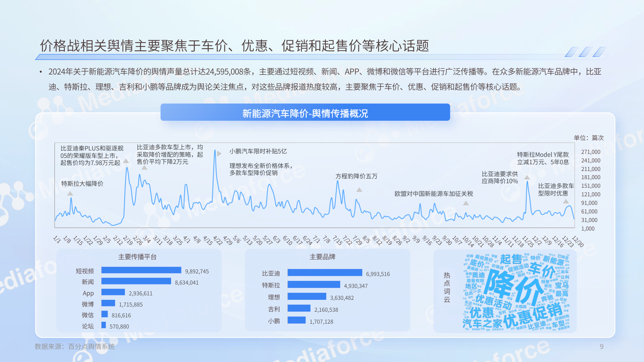Click the value 816,616

click(x=121, y=315)
